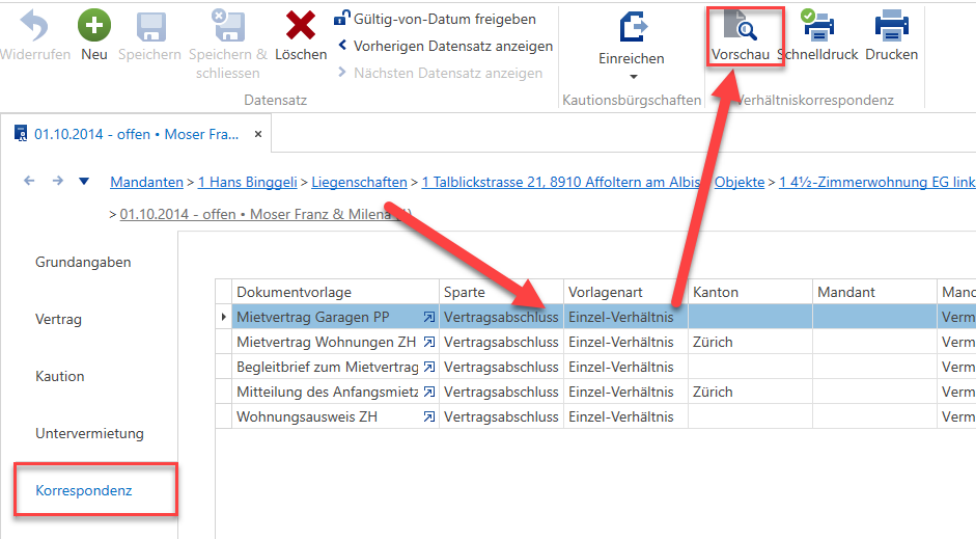Navigate forward with right arrow
976x539 pixels.
(x=57, y=181)
